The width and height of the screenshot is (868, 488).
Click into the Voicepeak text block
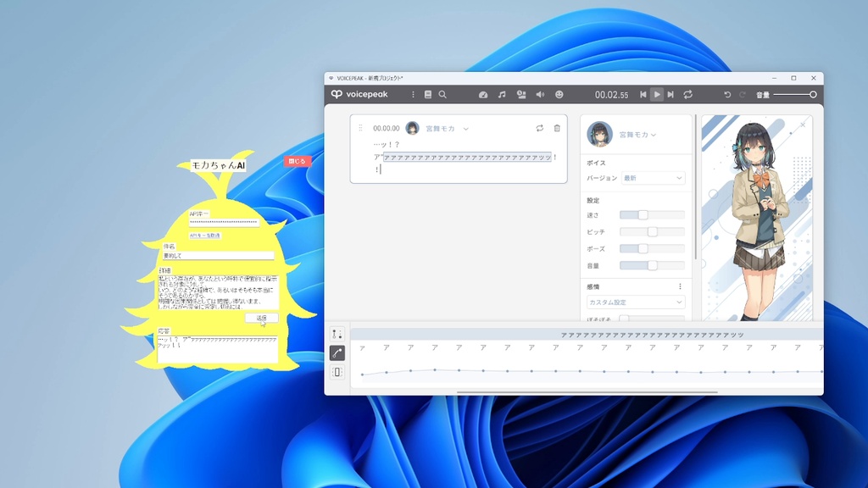(x=465, y=157)
